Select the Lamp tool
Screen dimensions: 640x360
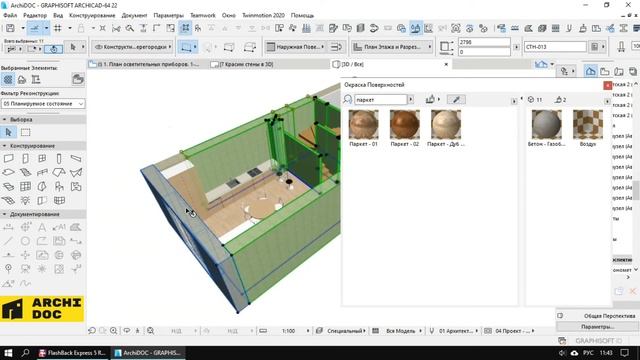coord(25,200)
